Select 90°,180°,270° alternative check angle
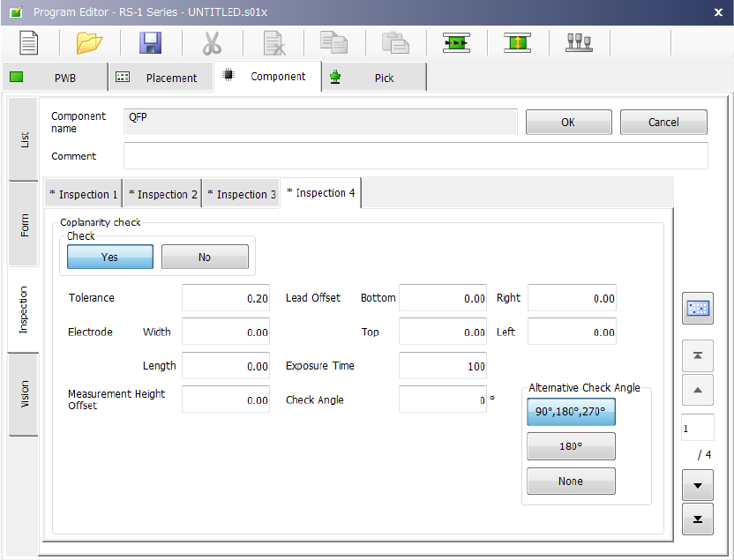Screen dimensions: 734x560 (x=571, y=412)
